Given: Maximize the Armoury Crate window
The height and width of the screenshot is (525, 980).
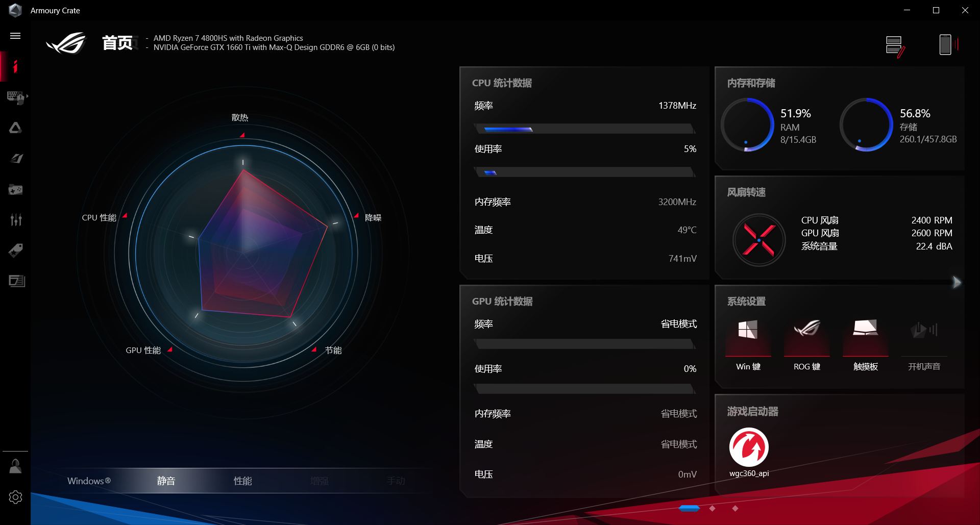Looking at the screenshot, I should tap(936, 10).
